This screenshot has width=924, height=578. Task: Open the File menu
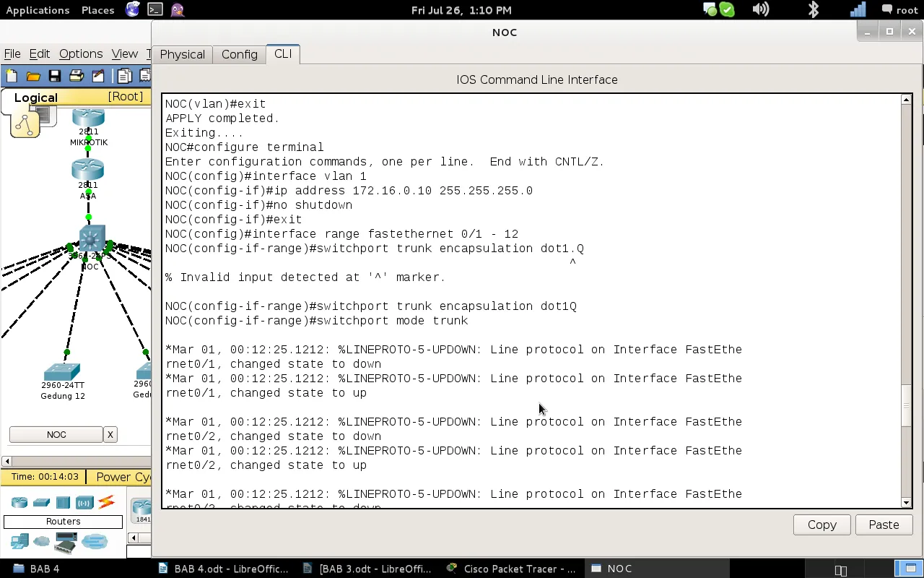[x=12, y=53]
